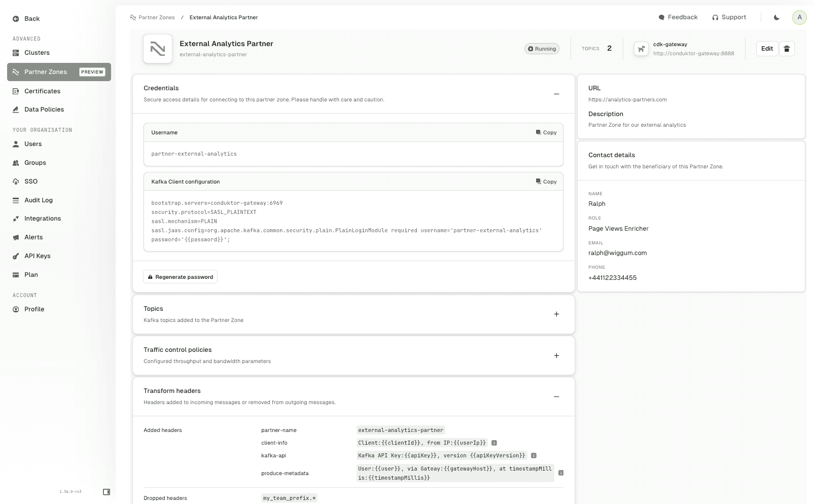Toggle dark mode moon icon
The height and width of the screenshot is (504, 814).
(776, 17)
